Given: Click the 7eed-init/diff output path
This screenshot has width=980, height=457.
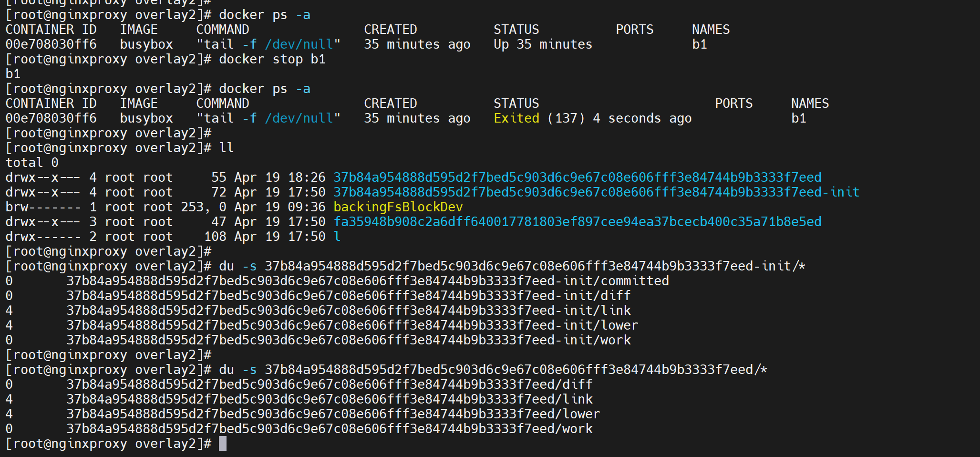Looking at the screenshot, I should [348, 296].
